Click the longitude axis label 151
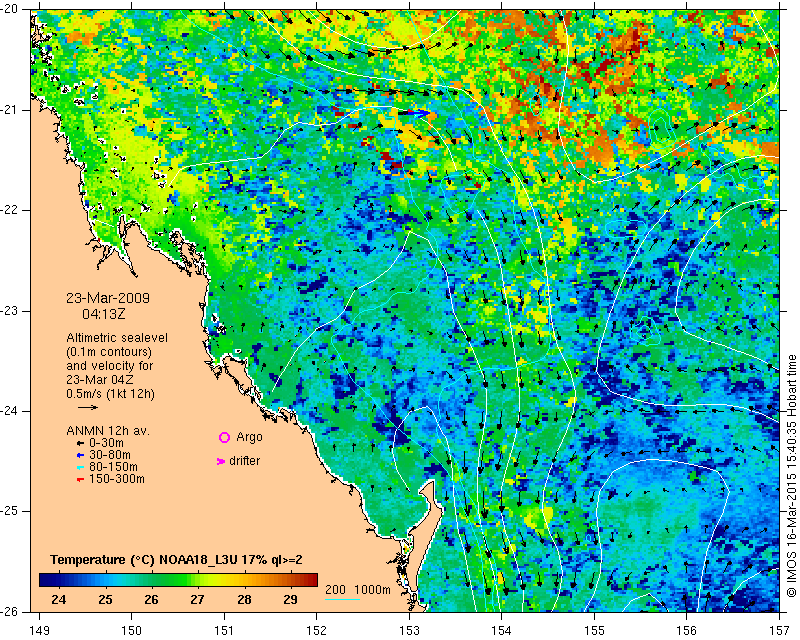Image resolution: width=800 pixels, height=640 pixels. (x=224, y=631)
